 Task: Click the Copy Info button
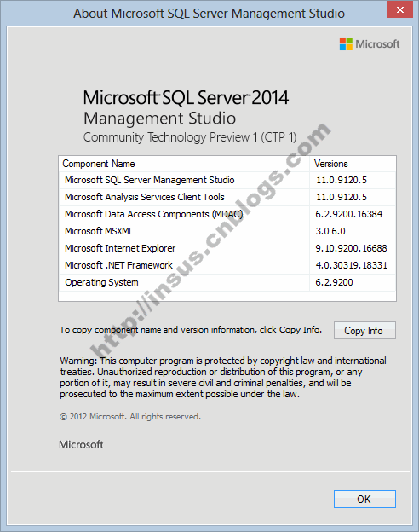pos(364,331)
